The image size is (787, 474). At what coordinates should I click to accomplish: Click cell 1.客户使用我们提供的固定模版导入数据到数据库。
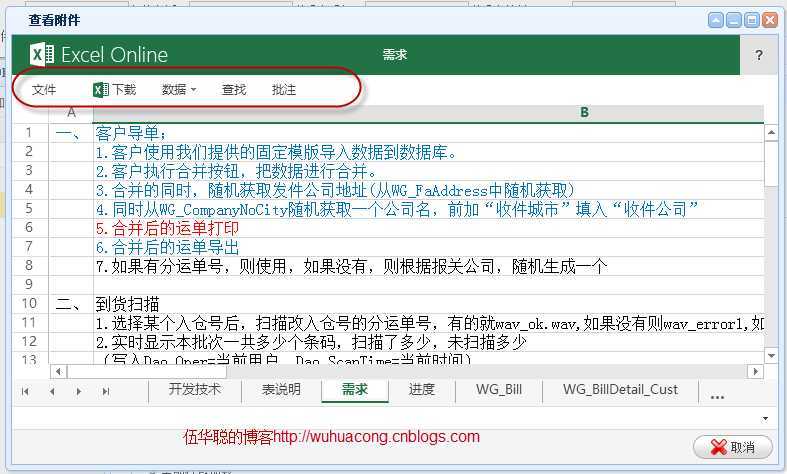(x=276, y=152)
